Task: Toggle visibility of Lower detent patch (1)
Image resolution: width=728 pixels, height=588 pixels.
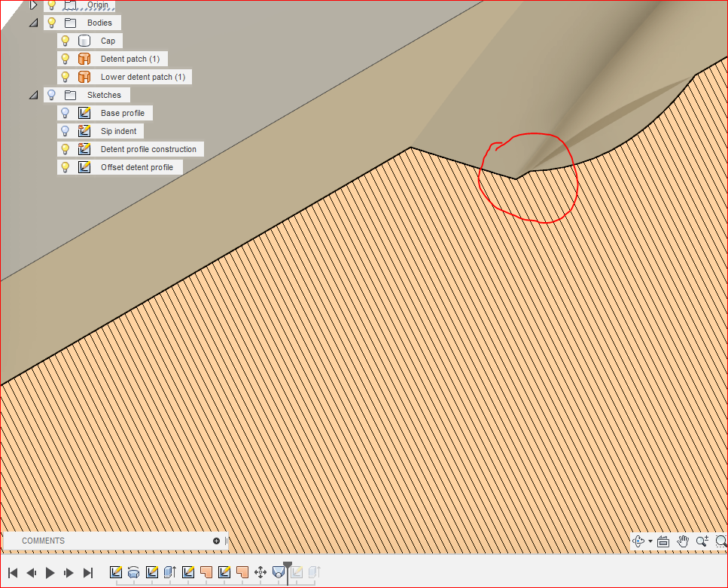Action: point(65,77)
